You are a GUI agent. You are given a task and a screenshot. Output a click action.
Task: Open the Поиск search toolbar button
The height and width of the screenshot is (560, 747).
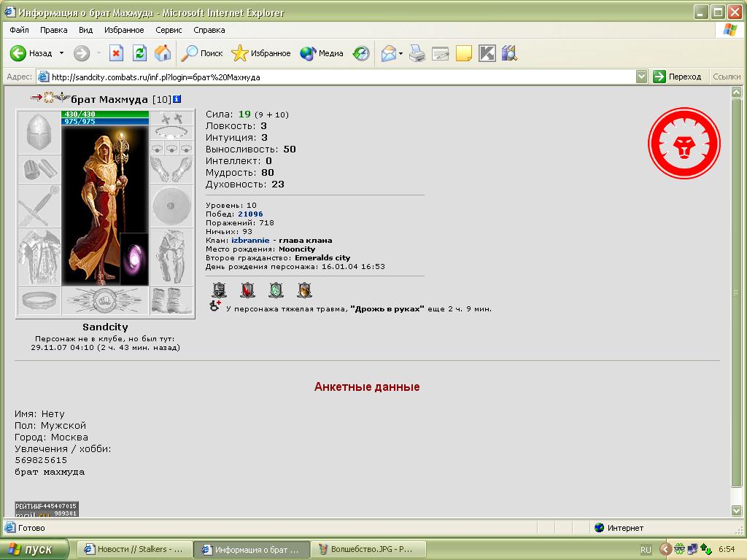point(202,52)
